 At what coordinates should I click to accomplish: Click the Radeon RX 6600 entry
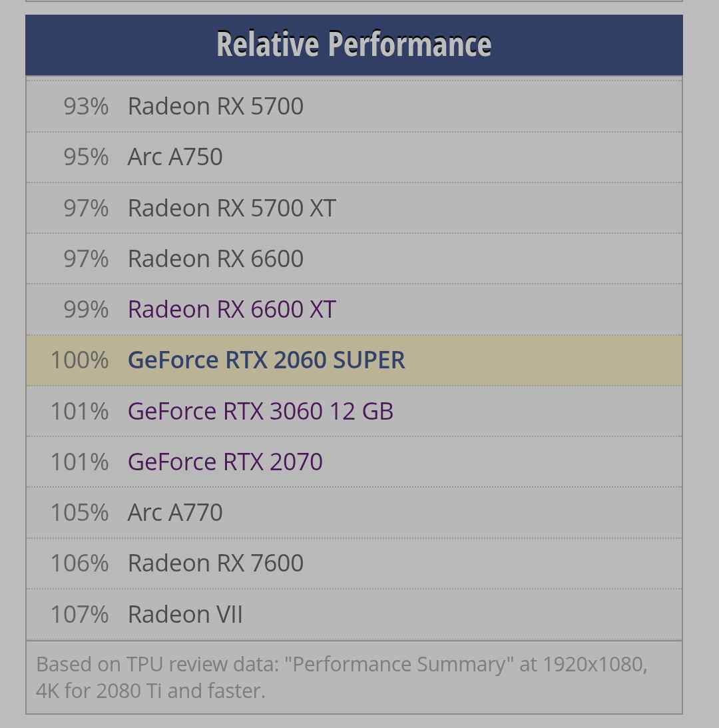[x=354, y=258]
